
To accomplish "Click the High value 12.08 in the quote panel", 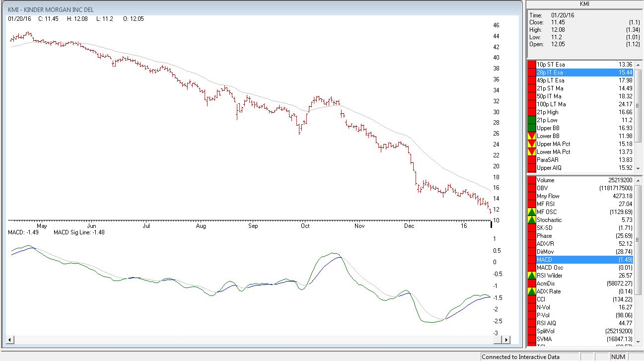I will coord(559,30).
